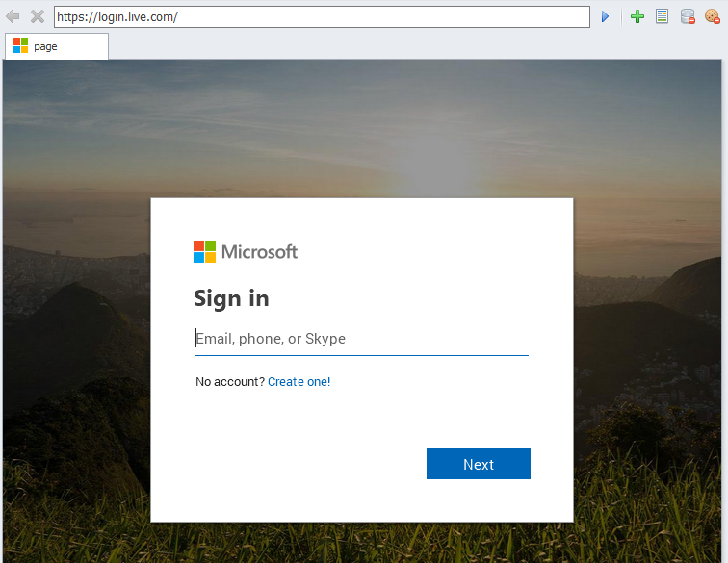Select the 'page' browser tab
This screenshot has width=728, height=563.
(57, 46)
